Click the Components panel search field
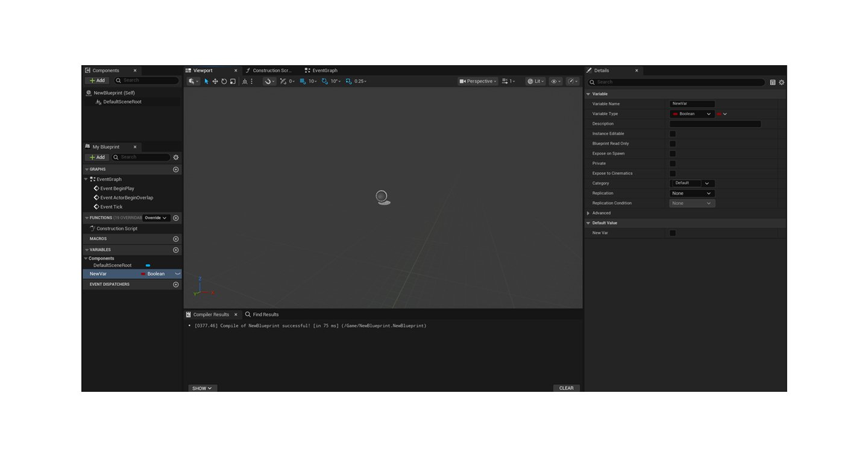Image resolution: width=868 pixels, height=457 pixels. (x=146, y=80)
